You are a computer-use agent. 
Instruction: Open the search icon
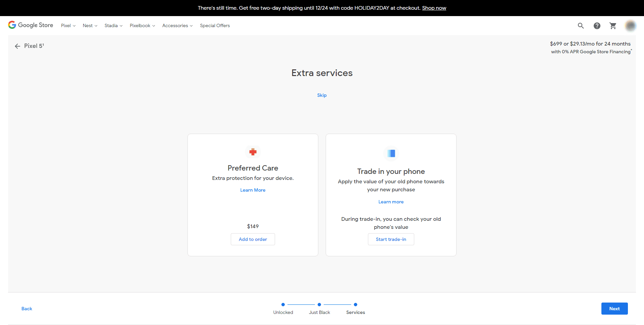581,25
